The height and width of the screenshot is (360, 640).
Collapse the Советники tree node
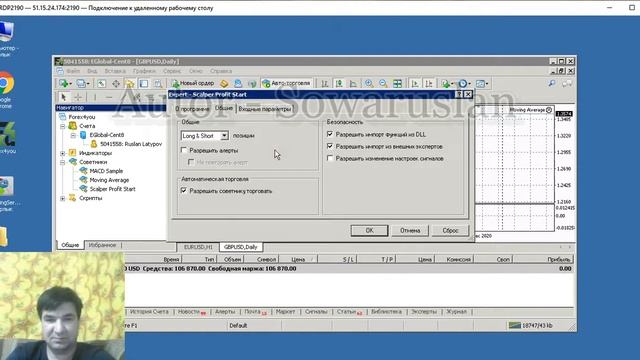[63, 162]
